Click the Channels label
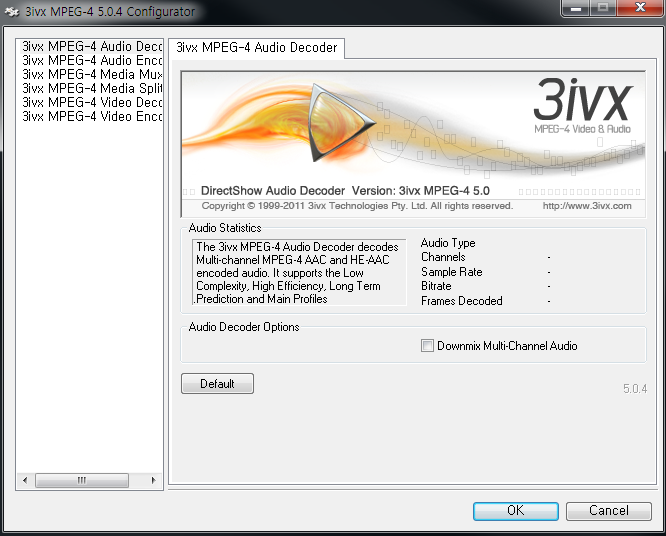 point(443,257)
